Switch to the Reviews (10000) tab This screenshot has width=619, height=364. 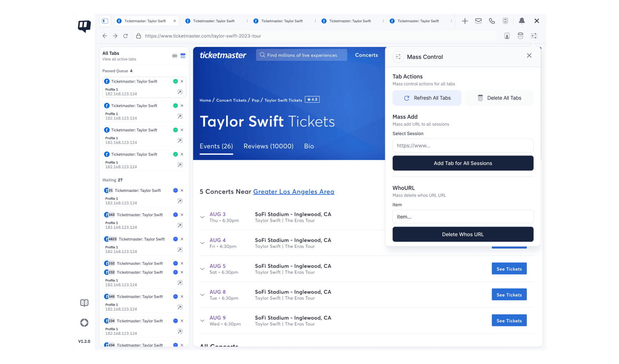268,146
